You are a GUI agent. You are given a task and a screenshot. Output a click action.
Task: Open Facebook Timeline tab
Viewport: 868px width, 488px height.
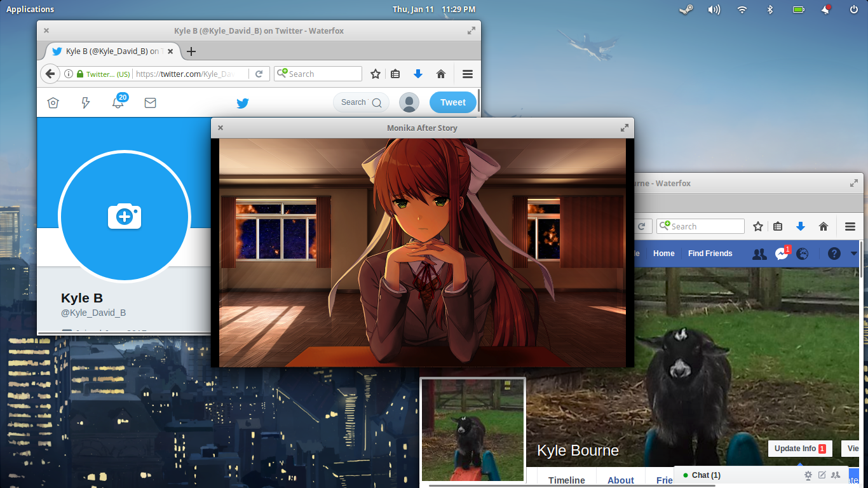pos(567,480)
